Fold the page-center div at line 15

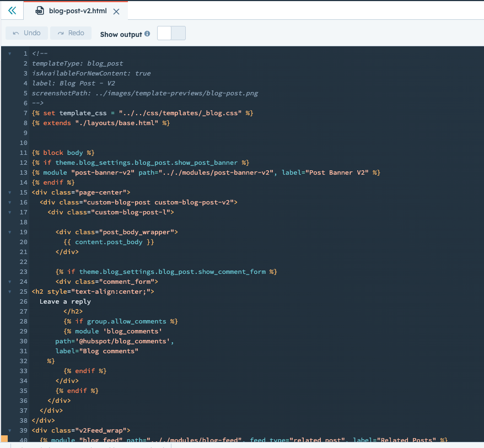9,192
